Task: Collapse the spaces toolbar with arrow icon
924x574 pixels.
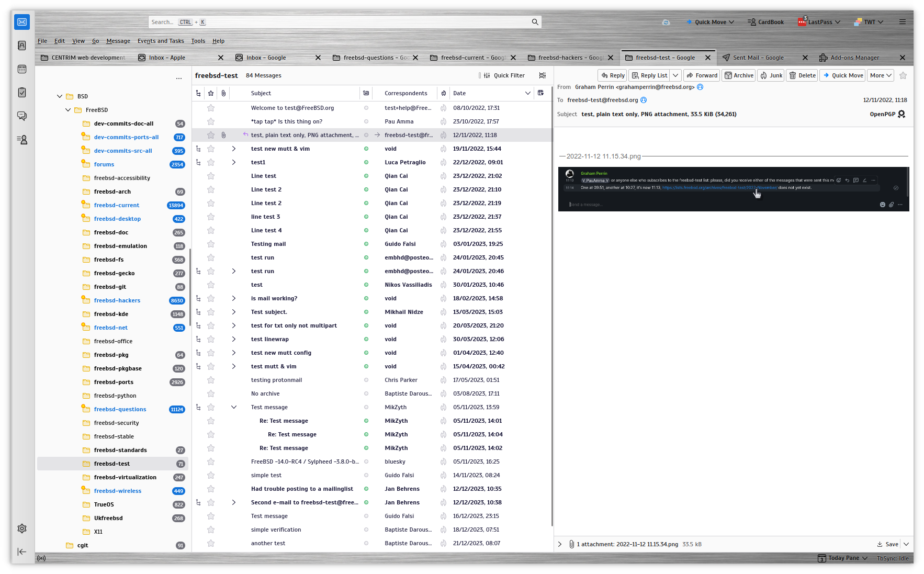Action: (x=22, y=552)
